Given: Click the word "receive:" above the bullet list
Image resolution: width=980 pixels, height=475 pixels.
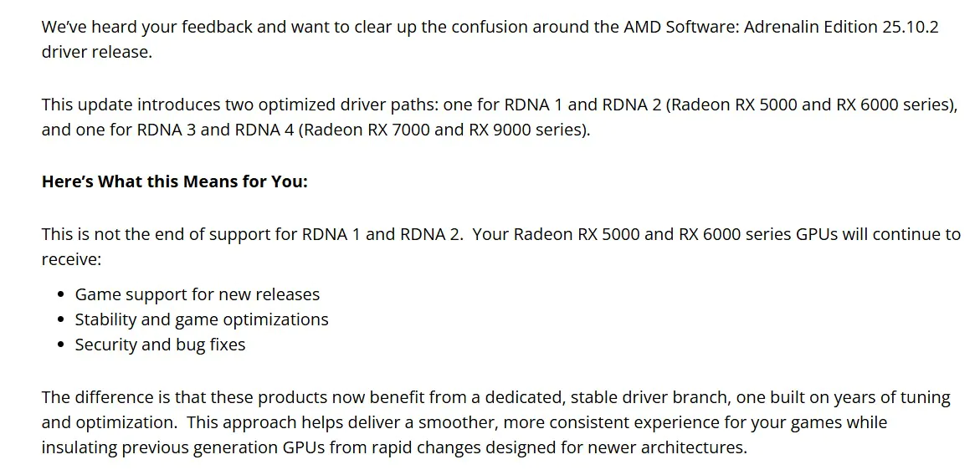Looking at the screenshot, I should [71, 259].
